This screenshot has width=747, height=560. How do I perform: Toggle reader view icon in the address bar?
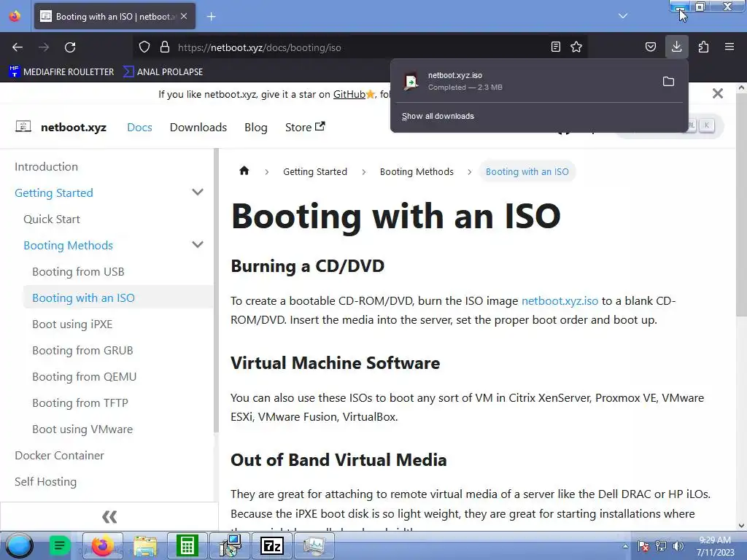[555, 47]
